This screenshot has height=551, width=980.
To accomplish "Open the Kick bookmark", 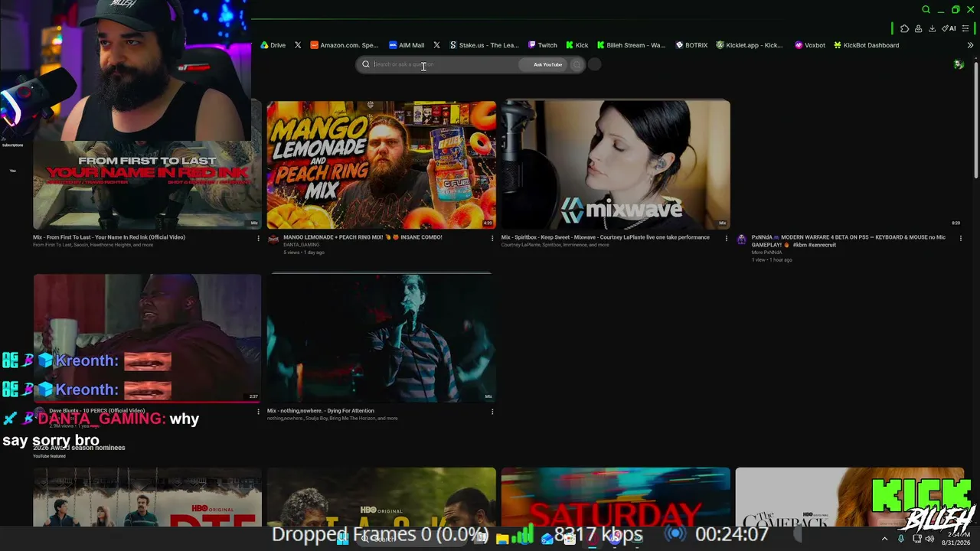I will 577,45.
